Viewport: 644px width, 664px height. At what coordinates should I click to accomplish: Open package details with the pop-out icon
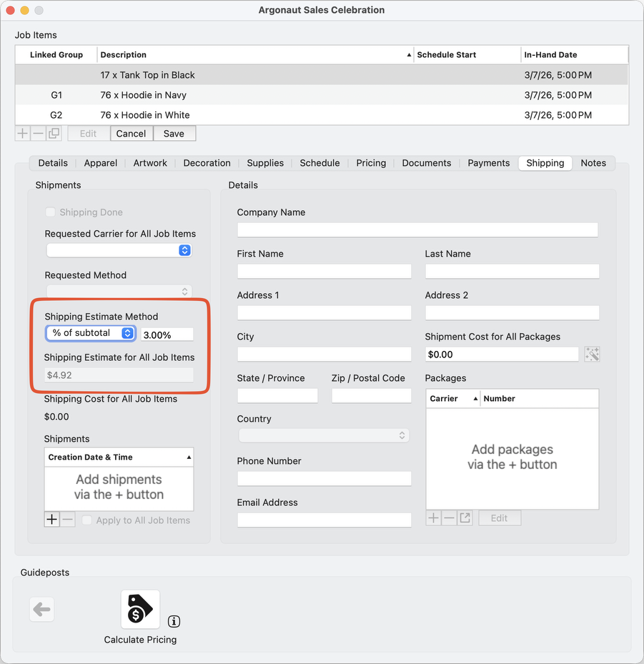[x=465, y=517]
